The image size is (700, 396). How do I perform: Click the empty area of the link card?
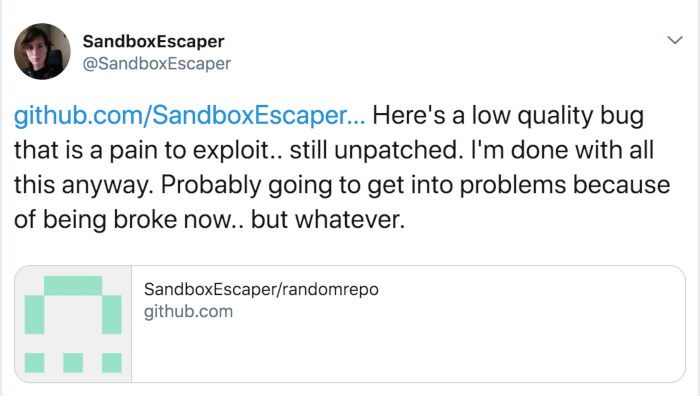(408, 353)
